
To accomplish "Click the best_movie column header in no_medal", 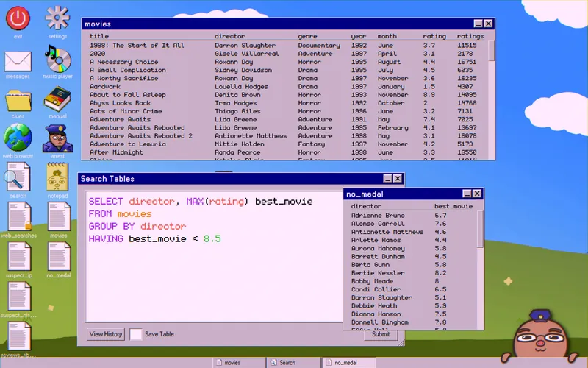I will [453, 206].
